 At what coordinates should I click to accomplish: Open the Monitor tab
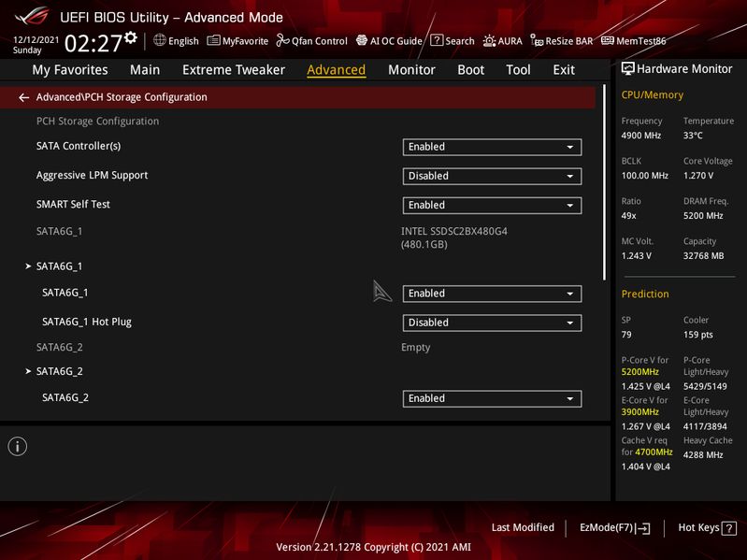pos(411,69)
